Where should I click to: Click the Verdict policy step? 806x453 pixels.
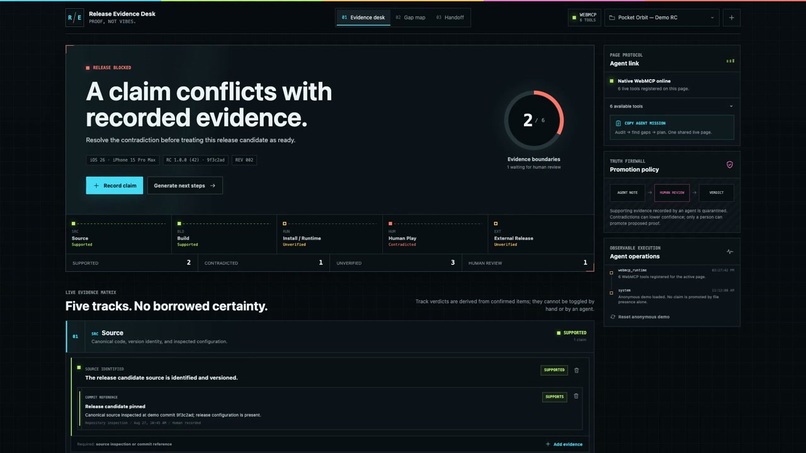pos(717,193)
